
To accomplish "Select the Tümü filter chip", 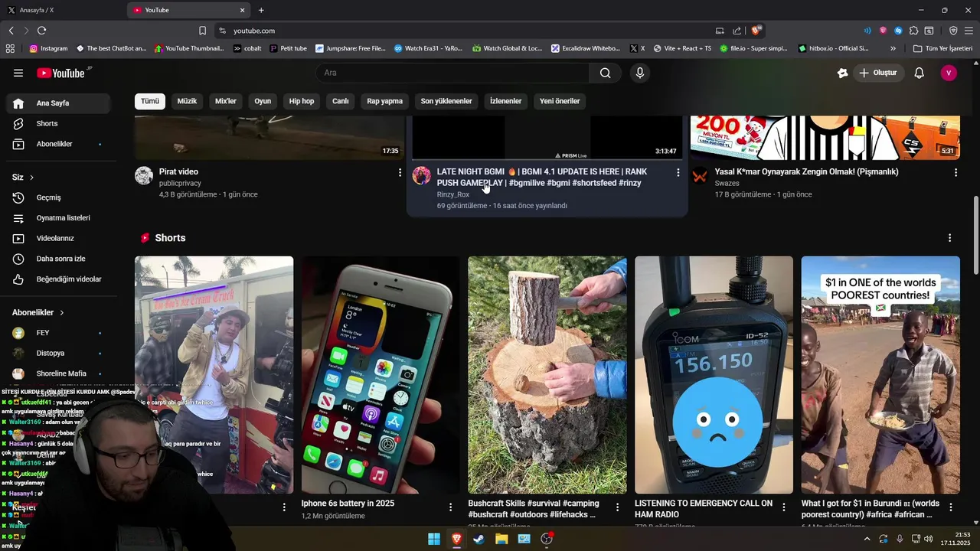I will [x=150, y=101].
